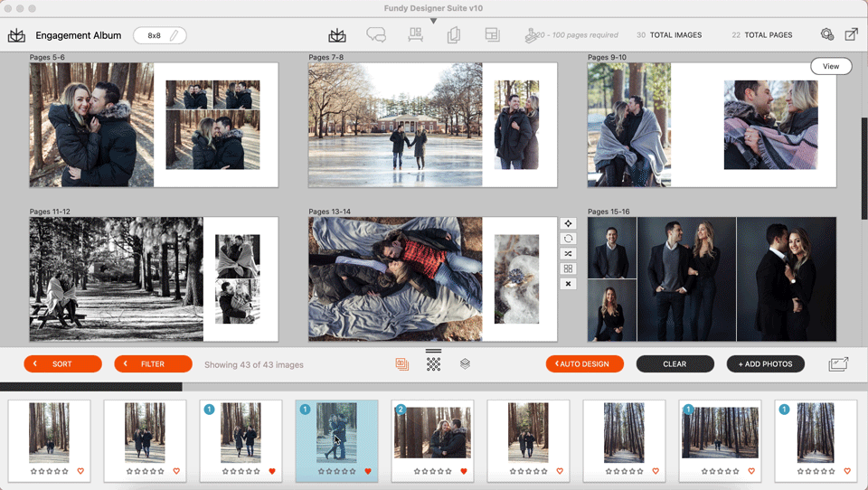Pop out the image browser window
Image resolution: width=868 pixels, height=490 pixels.
pyautogui.click(x=838, y=363)
